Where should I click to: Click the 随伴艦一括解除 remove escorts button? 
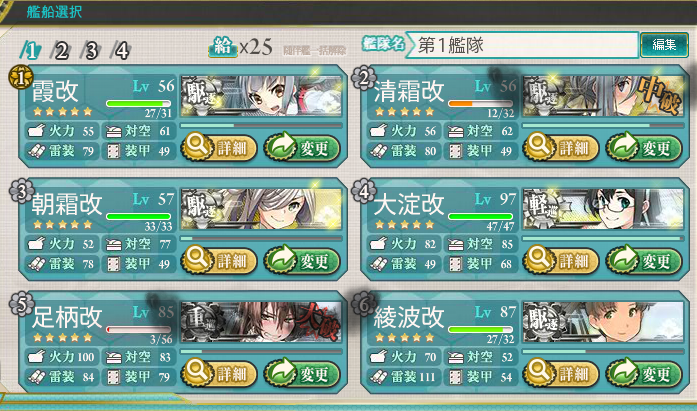click(x=315, y=51)
